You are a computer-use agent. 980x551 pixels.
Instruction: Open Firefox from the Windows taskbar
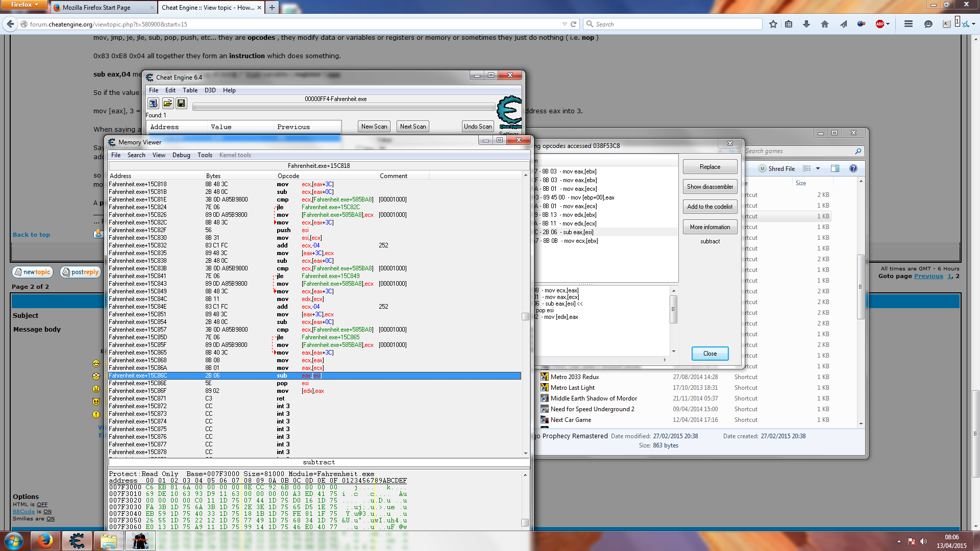[46, 541]
